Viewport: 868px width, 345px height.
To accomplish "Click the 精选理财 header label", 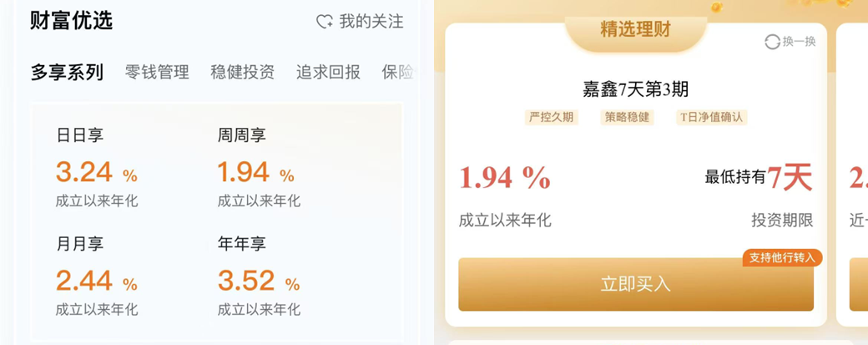I will point(635,29).
